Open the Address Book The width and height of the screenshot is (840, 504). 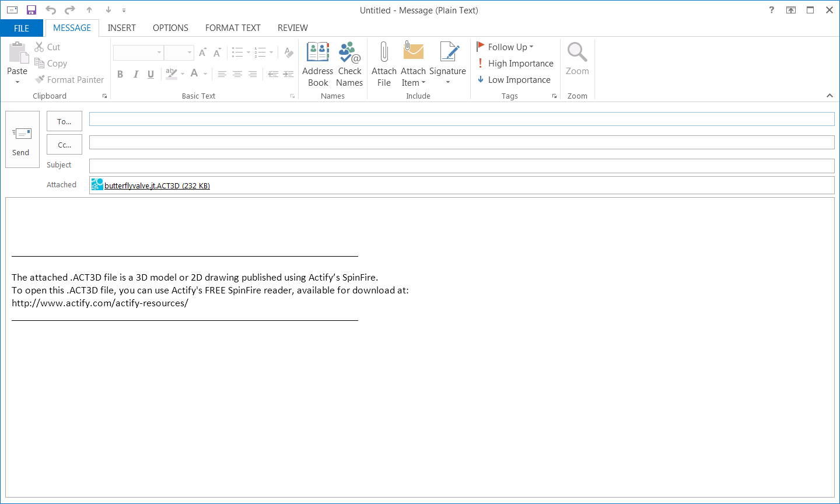(x=318, y=52)
